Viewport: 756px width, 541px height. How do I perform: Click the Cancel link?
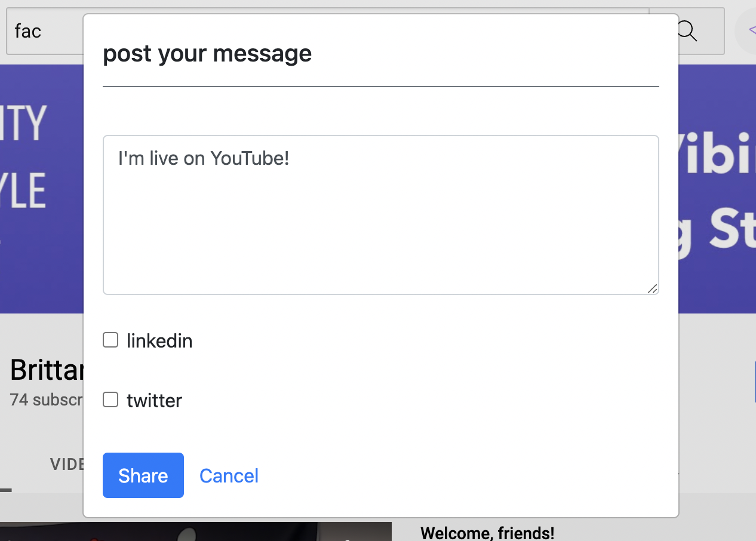click(229, 475)
